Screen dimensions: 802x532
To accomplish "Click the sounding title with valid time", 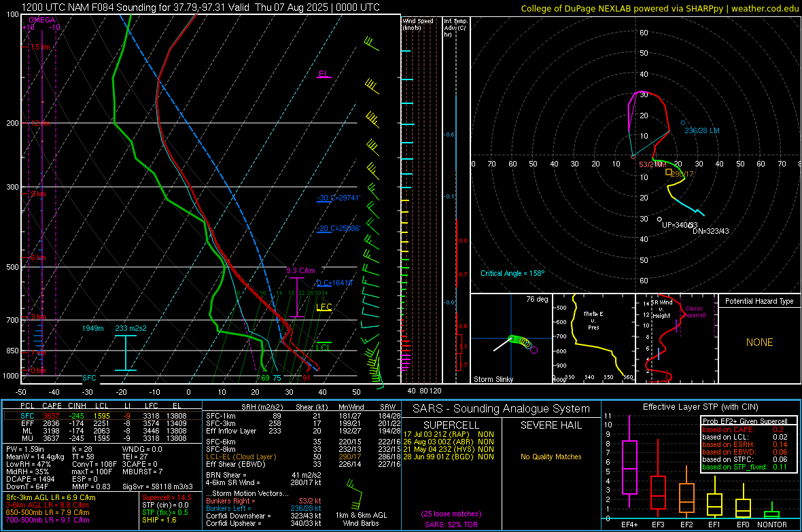I will tap(201, 7).
